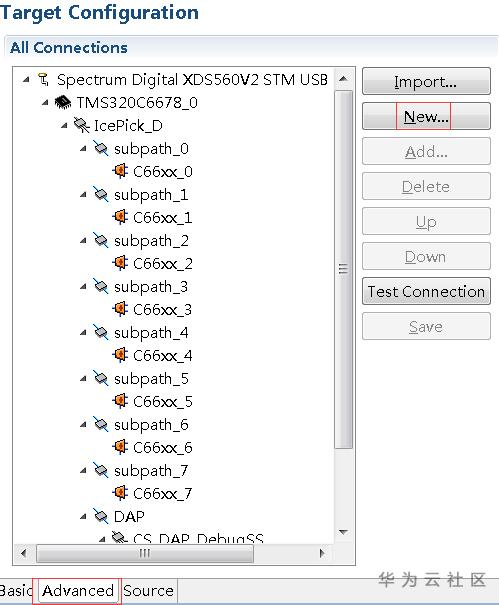Collapse the subpath_0 tree node

pos(83,149)
